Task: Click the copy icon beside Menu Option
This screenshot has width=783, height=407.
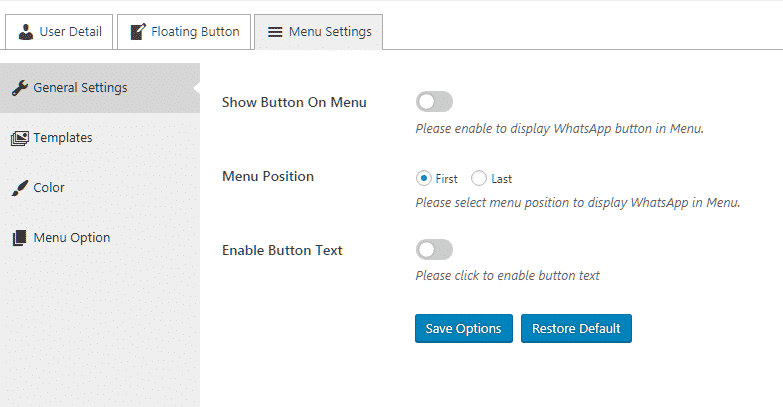Action: (x=19, y=238)
